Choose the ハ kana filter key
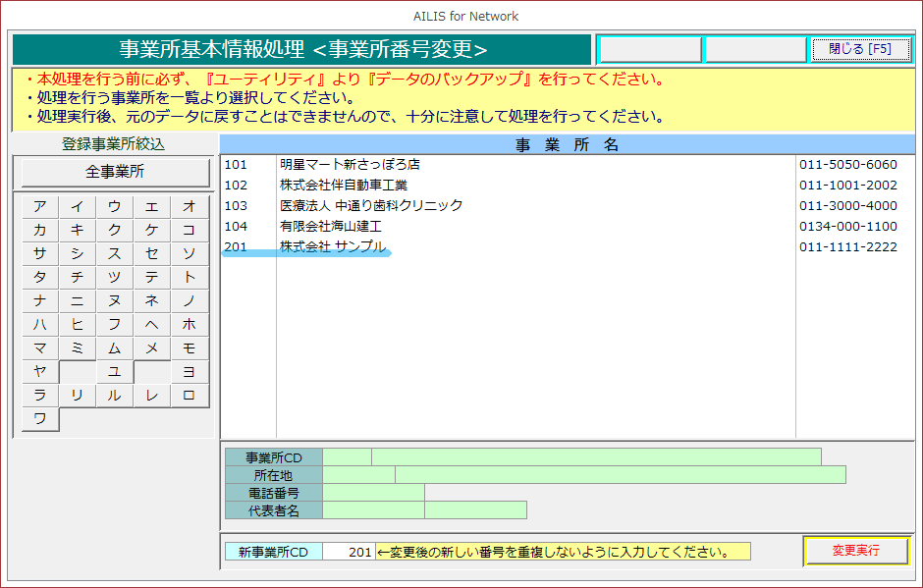Screen dimensions: 923x588 coord(40,324)
